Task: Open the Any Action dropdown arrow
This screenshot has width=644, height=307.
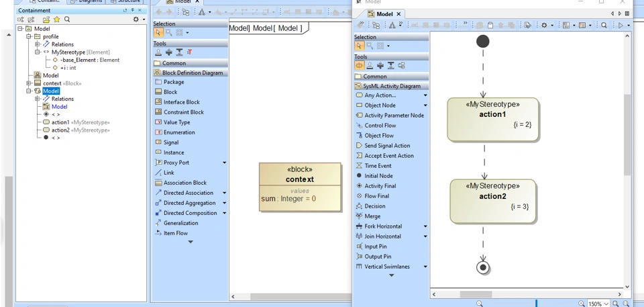Action: point(425,95)
